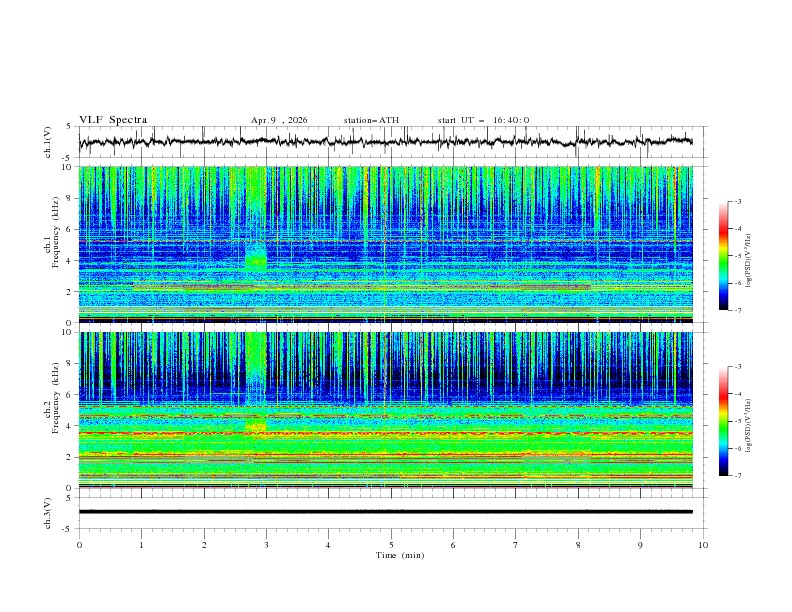Click the bottom time axis tick label "5"
This screenshot has height=612, width=792.
(x=391, y=545)
